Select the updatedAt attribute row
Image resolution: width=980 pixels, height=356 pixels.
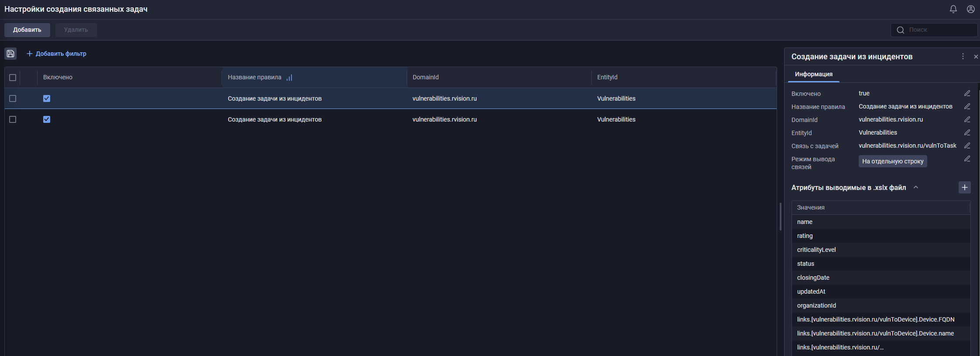(x=881, y=292)
